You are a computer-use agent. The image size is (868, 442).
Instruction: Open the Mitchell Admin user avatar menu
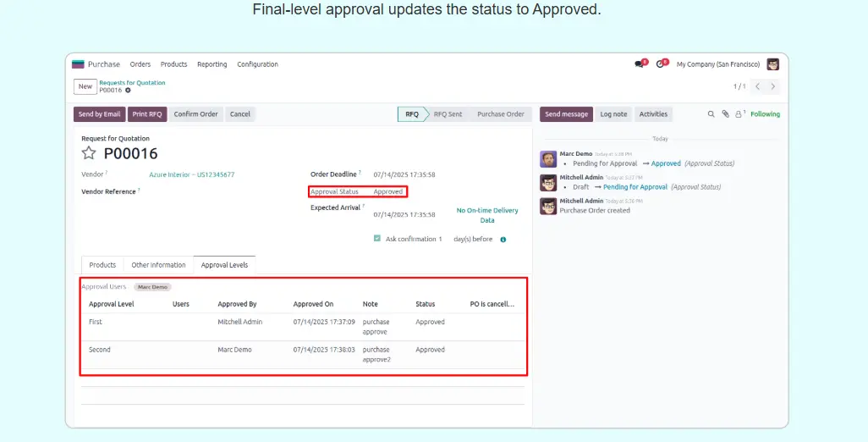(772, 64)
